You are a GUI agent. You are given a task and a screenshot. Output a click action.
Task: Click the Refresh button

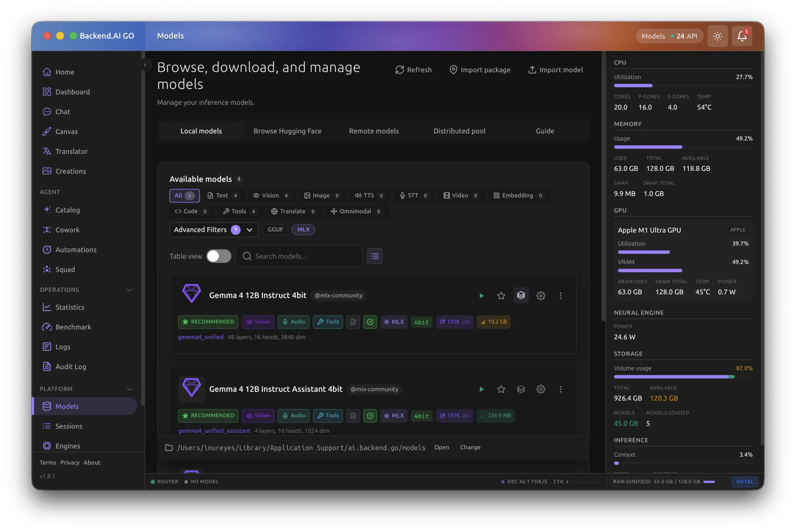414,70
